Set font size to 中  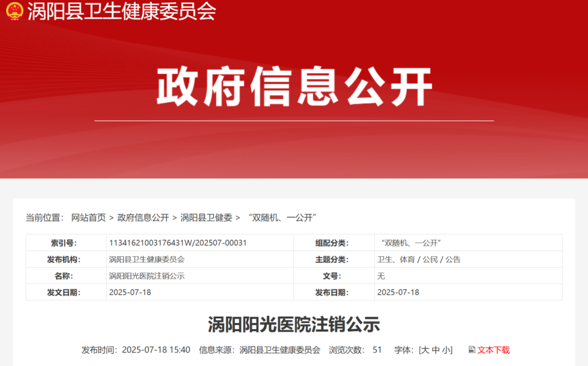436,350
